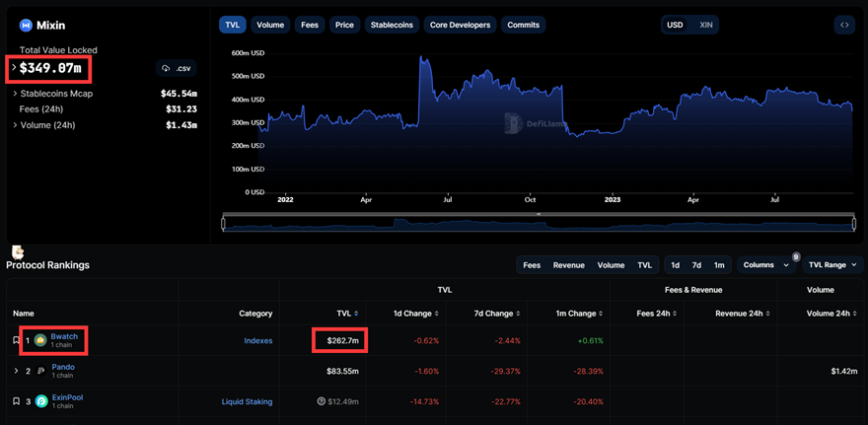Viewport: 868px width, 425px height.
Task: Open the embed code icon button
Action: click(x=844, y=25)
